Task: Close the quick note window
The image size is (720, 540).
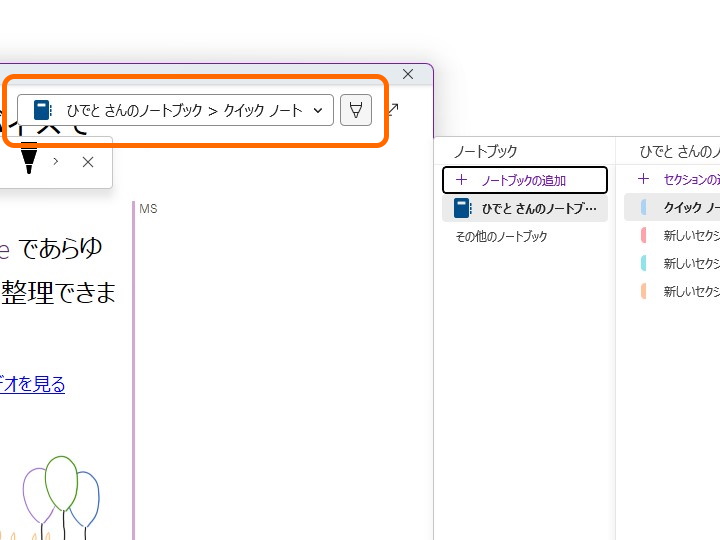Action: point(408,74)
